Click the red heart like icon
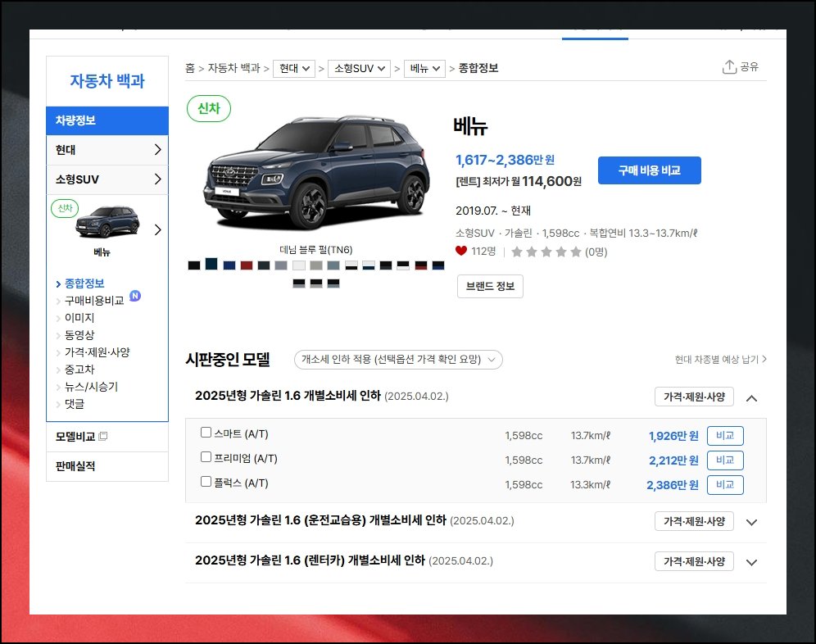The height and width of the screenshot is (644, 816). (x=461, y=251)
